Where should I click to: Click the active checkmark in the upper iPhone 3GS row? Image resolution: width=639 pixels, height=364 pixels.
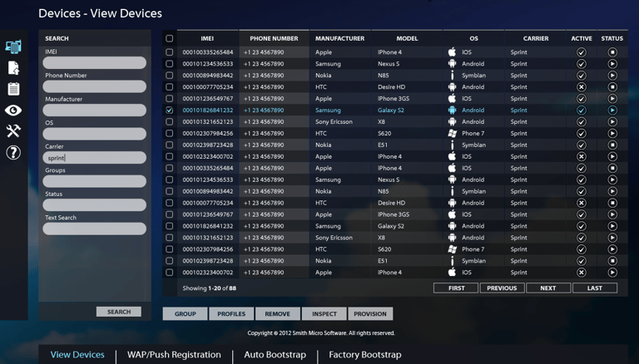[x=581, y=99]
